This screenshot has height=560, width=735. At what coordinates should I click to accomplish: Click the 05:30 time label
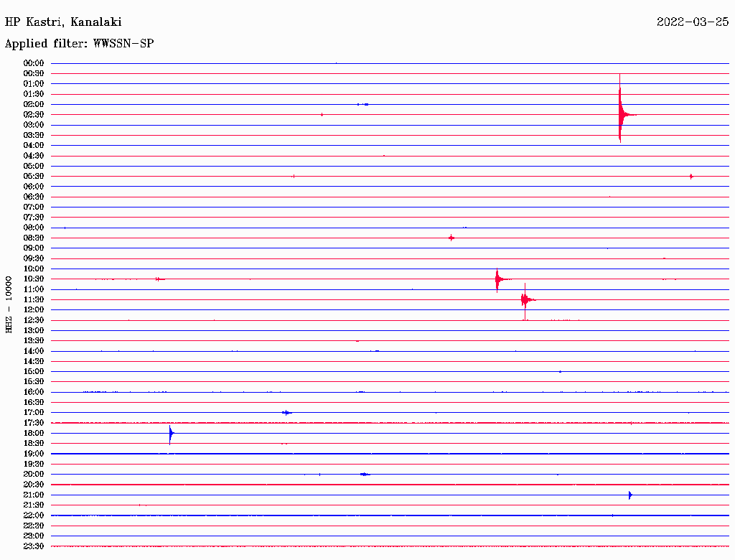34,177
